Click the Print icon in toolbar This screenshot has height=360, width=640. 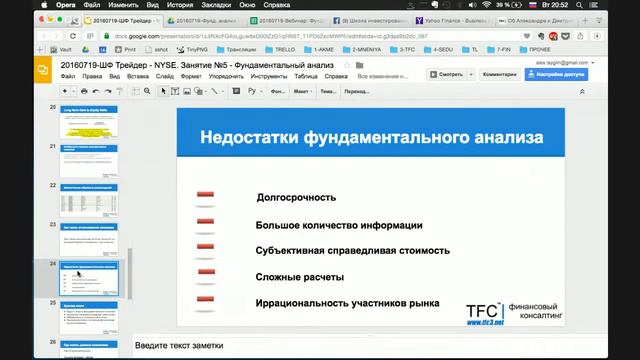[x=84, y=91]
